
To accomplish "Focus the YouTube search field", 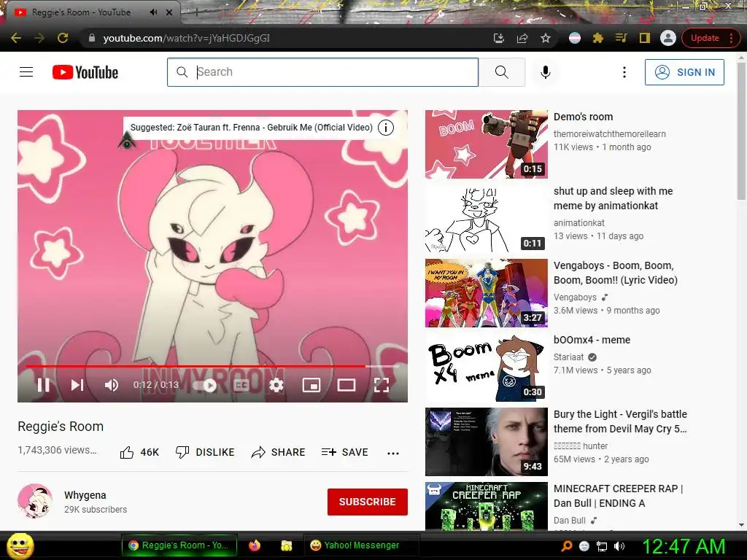I will tap(322, 72).
